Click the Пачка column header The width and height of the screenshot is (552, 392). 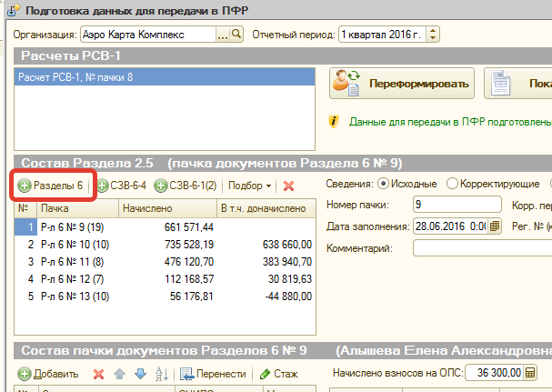78,208
